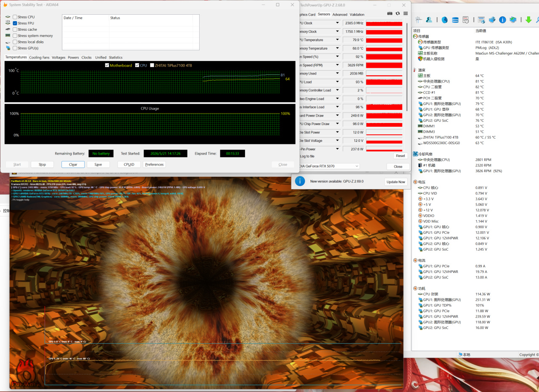Click the CPUID button
The height and width of the screenshot is (392, 539).
point(129,165)
